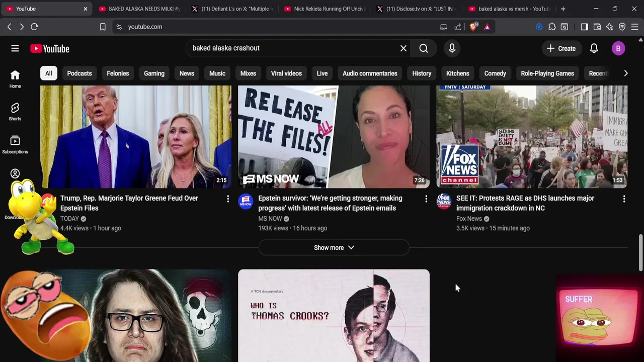Viewport: 644px width, 362px height.
Task: Open Trump, Rep. Marjorie Taylor Greene video title
Action: (x=129, y=203)
